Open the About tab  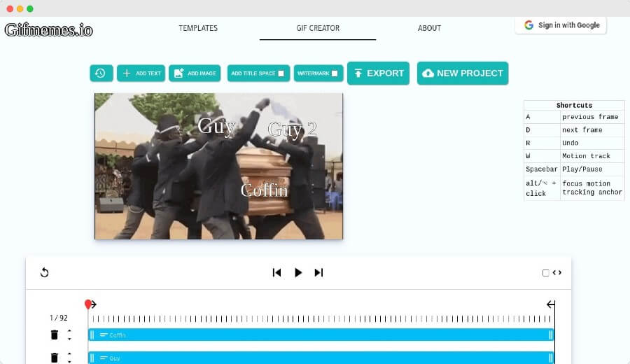(429, 28)
